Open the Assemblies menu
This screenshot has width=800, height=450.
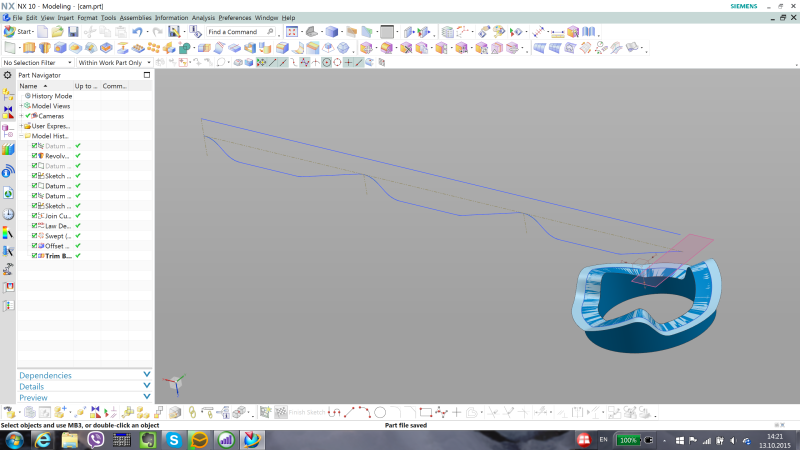(x=135, y=17)
